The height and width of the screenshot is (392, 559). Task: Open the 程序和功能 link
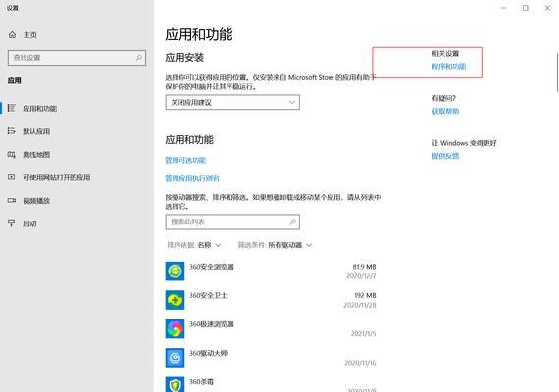coord(449,67)
